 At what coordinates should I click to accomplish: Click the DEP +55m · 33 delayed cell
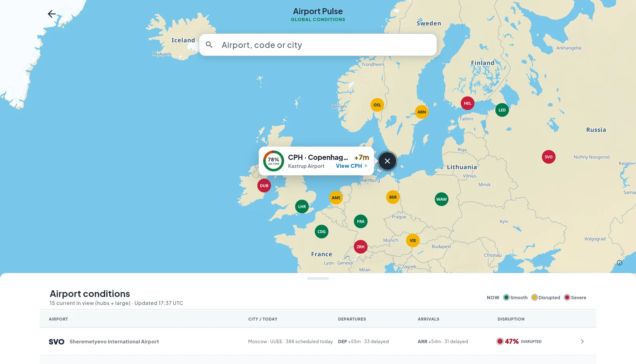point(363,342)
